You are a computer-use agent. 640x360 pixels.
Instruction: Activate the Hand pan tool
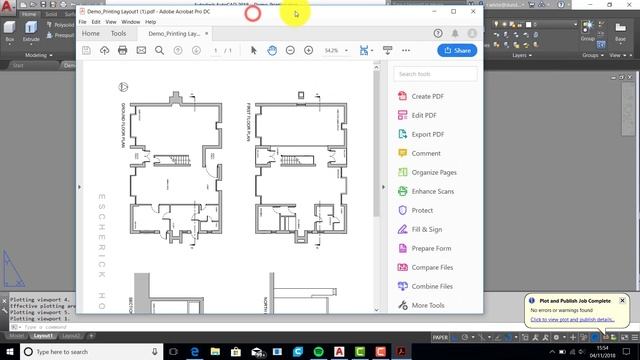(272, 50)
